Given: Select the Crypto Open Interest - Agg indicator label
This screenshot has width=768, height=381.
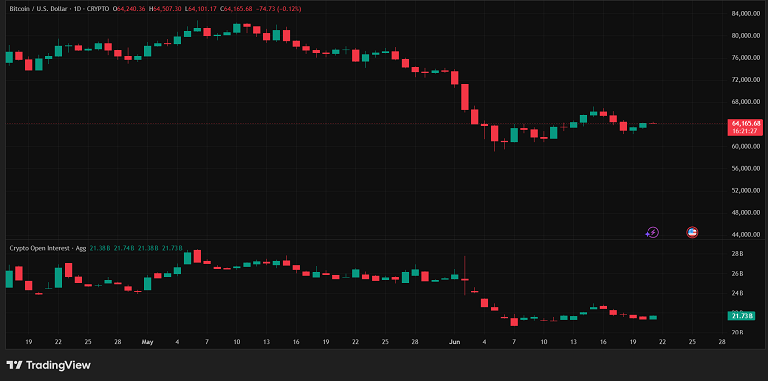Looking at the screenshot, I should (x=48, y=248).
